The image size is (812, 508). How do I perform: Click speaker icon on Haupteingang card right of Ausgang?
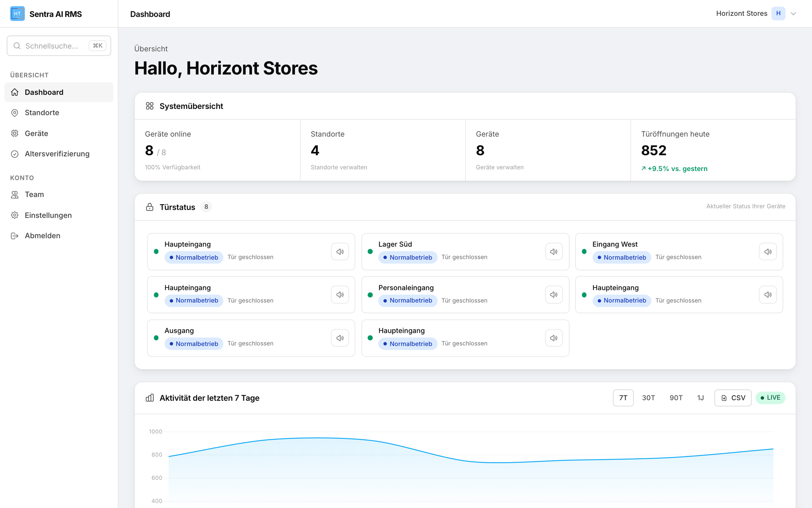554,338
